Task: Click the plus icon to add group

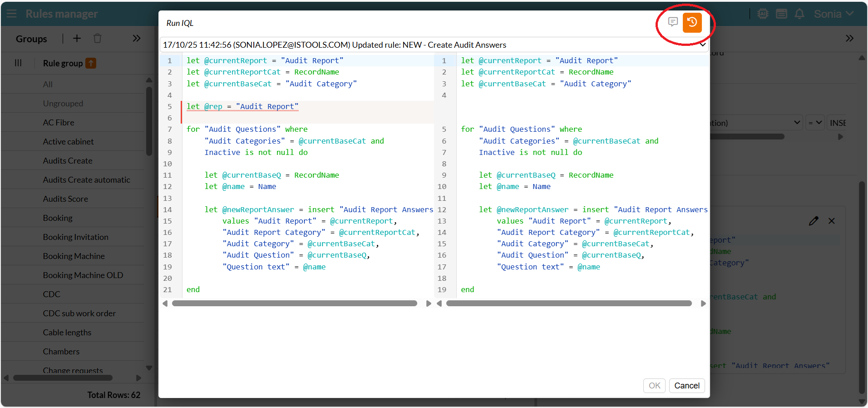Action: (77, 39)
